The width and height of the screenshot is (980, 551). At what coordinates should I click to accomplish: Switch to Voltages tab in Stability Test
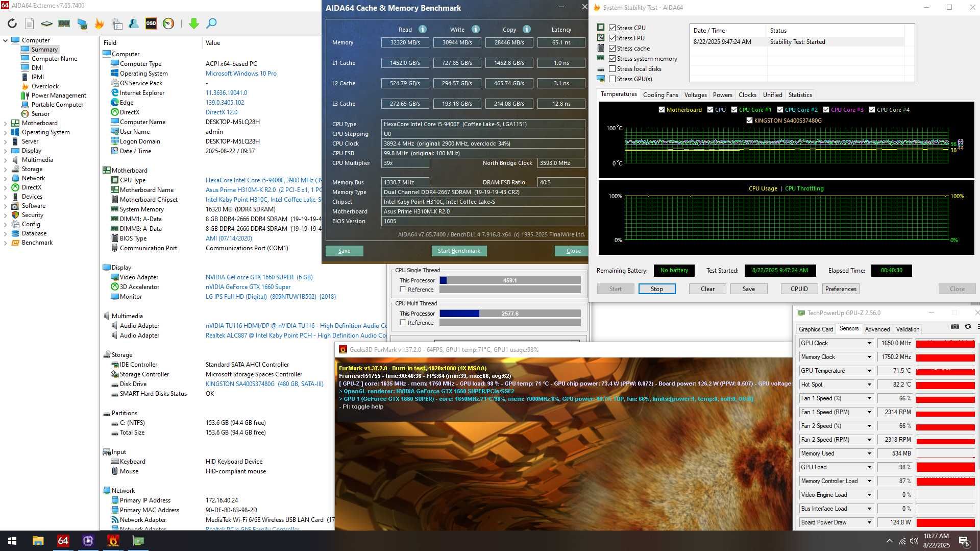pyautogui.click(x=695, y=95)
